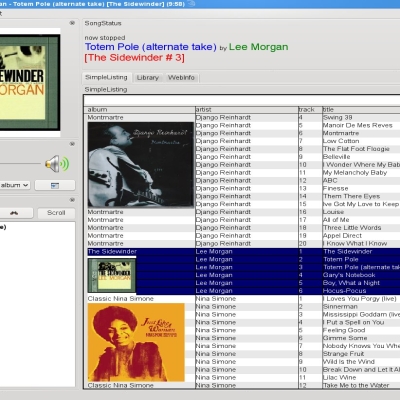Select the 'All of Me' track
The height and width of the screenshot is (400, 400).
(336, 220)
